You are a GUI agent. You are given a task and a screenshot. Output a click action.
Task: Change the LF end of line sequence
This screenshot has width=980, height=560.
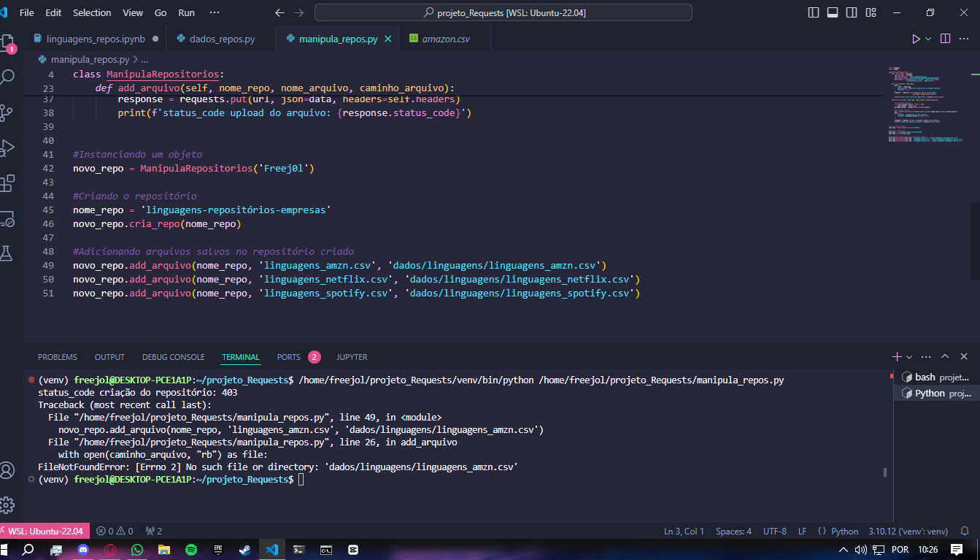pos(803,531)
